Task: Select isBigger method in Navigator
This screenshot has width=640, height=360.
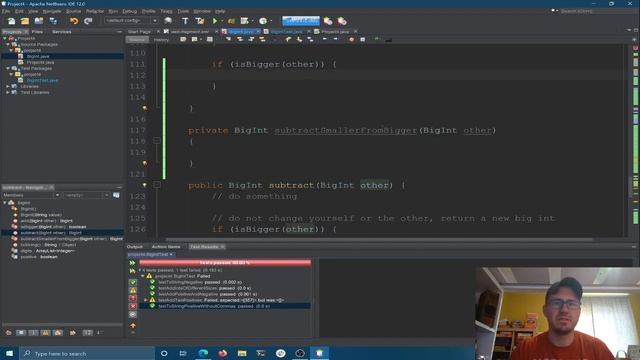Action: [53, 227]
